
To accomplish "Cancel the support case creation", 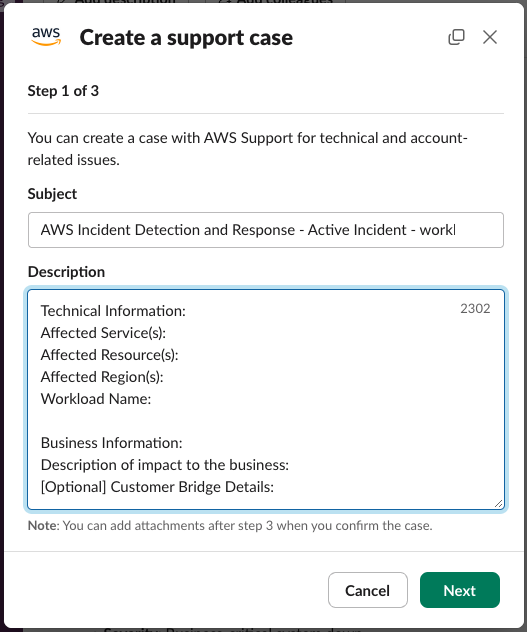I will [368, 590].
